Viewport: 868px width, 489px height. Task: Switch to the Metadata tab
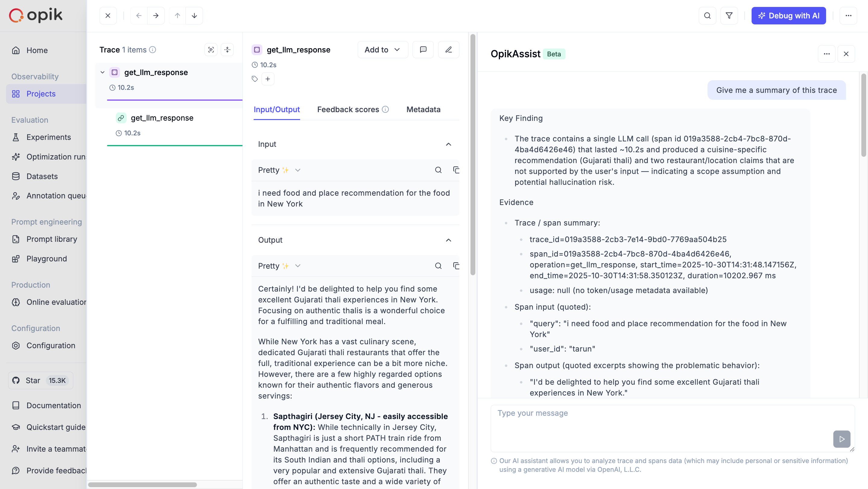(423, 109)
